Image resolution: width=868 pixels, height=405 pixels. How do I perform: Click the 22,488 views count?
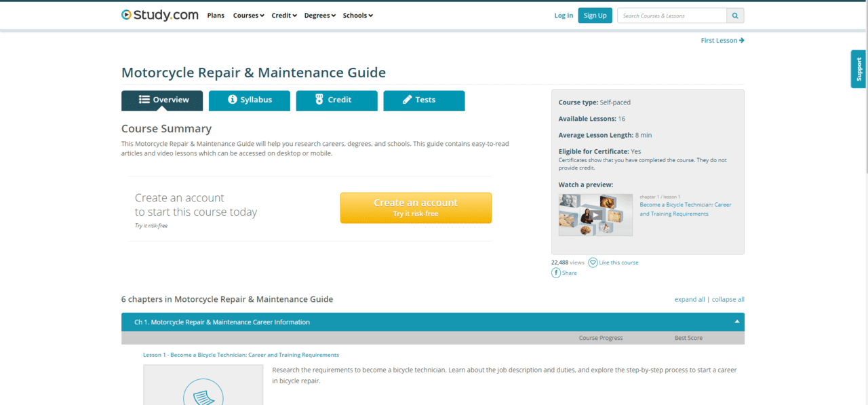pyautogui.click(x=568, y=263)
